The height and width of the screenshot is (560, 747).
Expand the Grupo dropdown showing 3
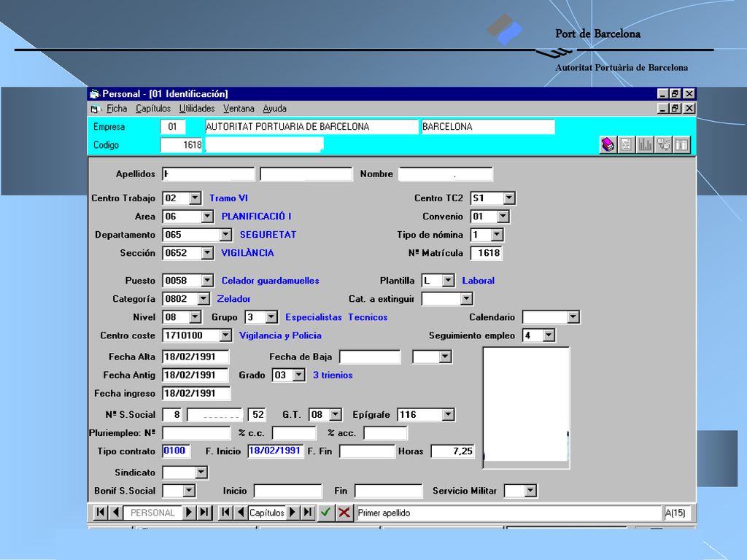click(x=271, y=317)
